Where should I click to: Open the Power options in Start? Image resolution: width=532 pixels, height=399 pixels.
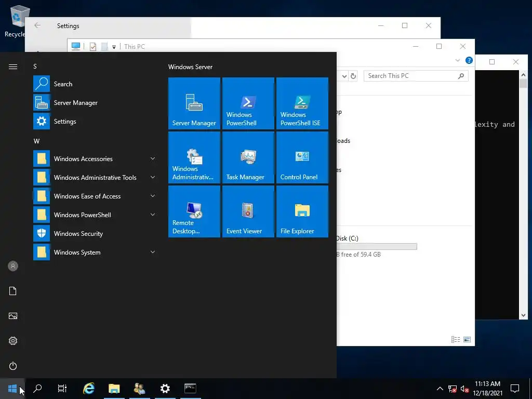[x=13, y=366]
